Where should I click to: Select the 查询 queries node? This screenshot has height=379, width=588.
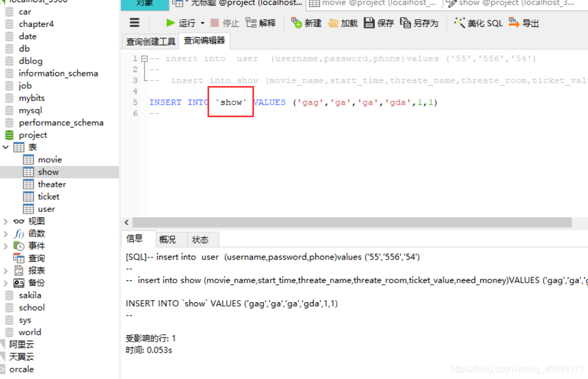point(36,259)
